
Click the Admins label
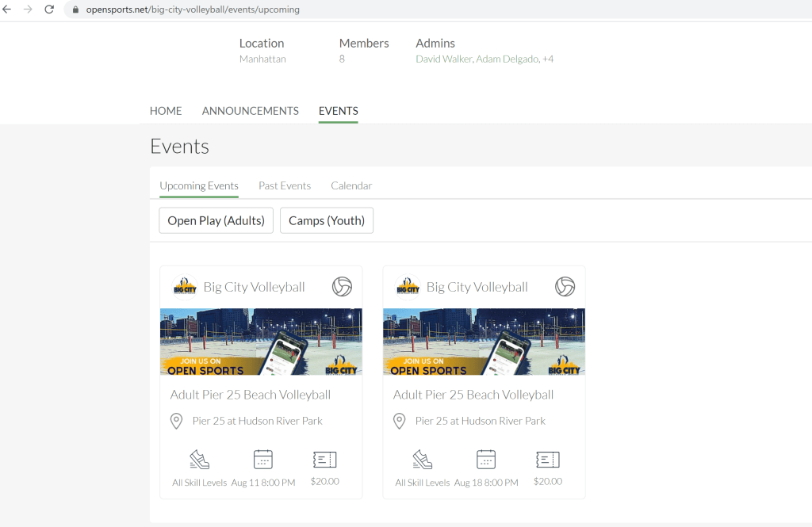[435, 44]
